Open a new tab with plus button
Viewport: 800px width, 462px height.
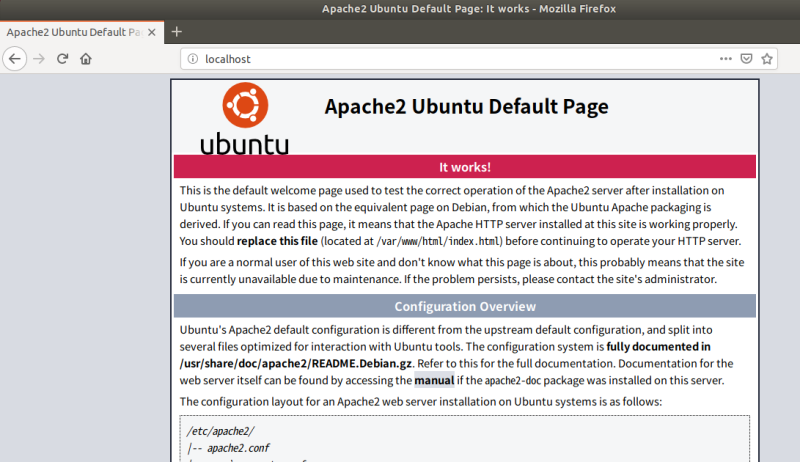(x=177, y=32)
